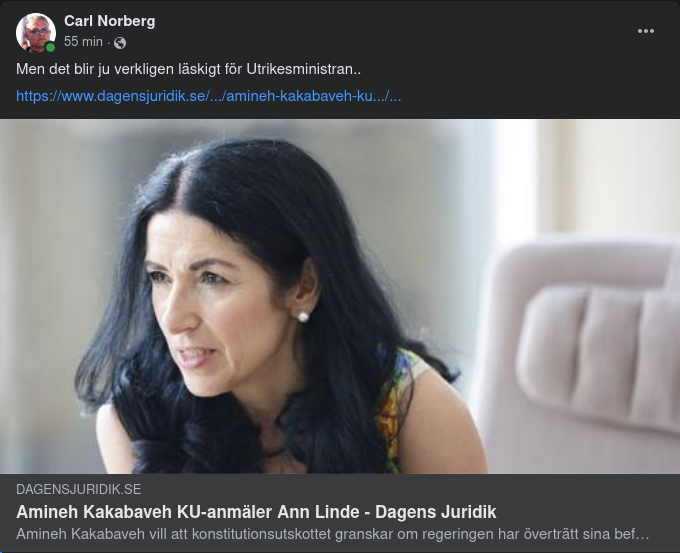Screen dimensions: 680x553
Task: Click the trailing ellipsis of the blue URL
Action: pos(395,96)
